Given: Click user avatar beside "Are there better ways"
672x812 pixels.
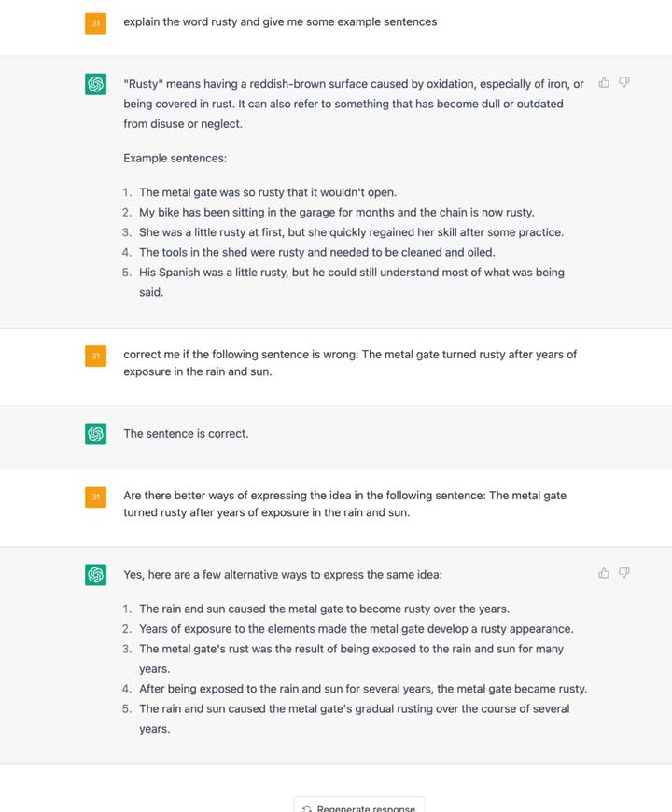Looking at the screenshot, I should point(95,497).
